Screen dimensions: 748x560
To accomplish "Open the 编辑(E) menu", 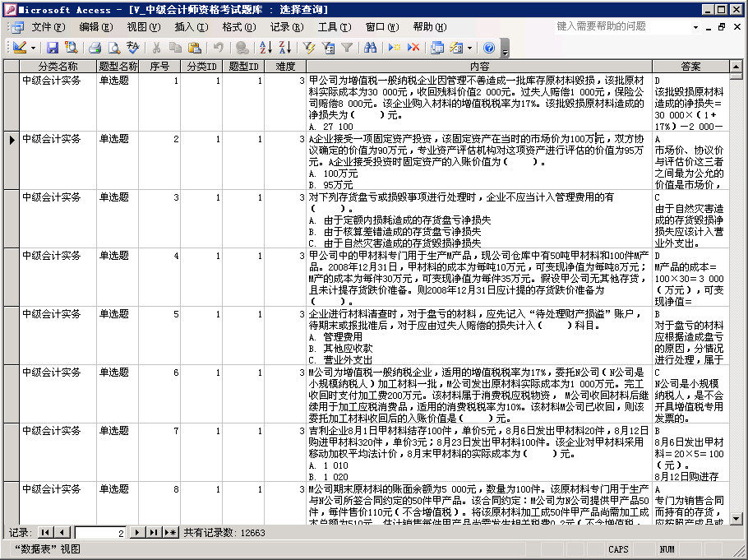I will click(x=96, y=27).
